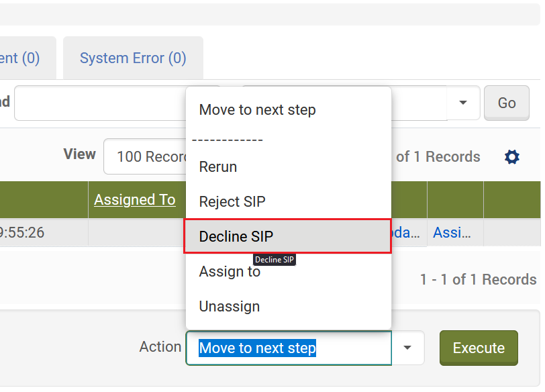Open the truncated Assi... link in the row
The image size is (545, 392).
[x=452, y=233]
